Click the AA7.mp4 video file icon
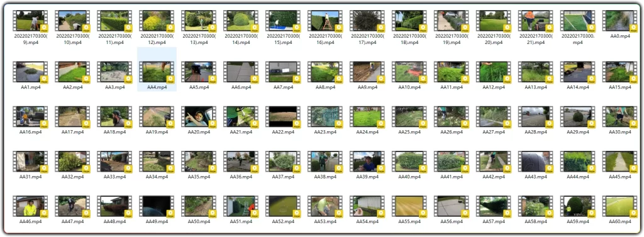This screenshot has width=644, height=237. [x=283, y=72]
